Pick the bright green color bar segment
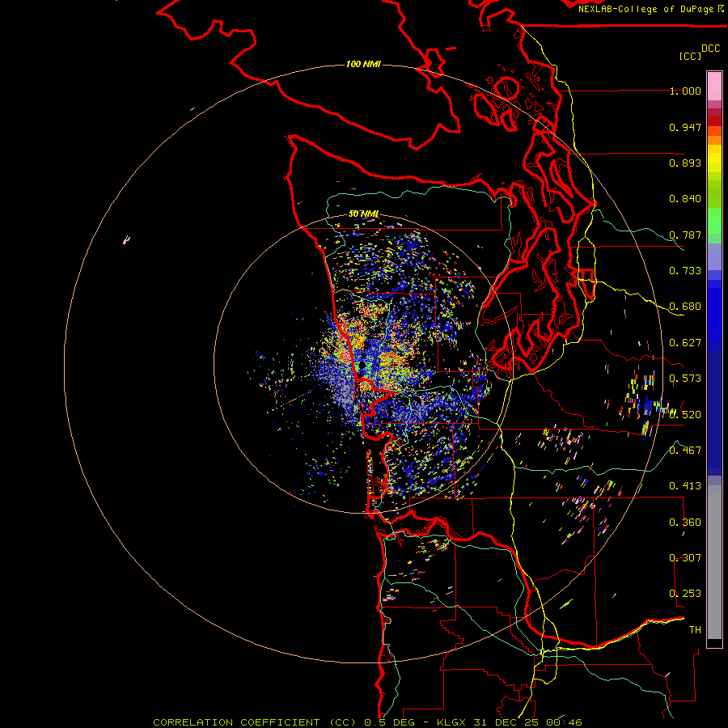This screenshot has width=728, height=728. tap(714, 221)
